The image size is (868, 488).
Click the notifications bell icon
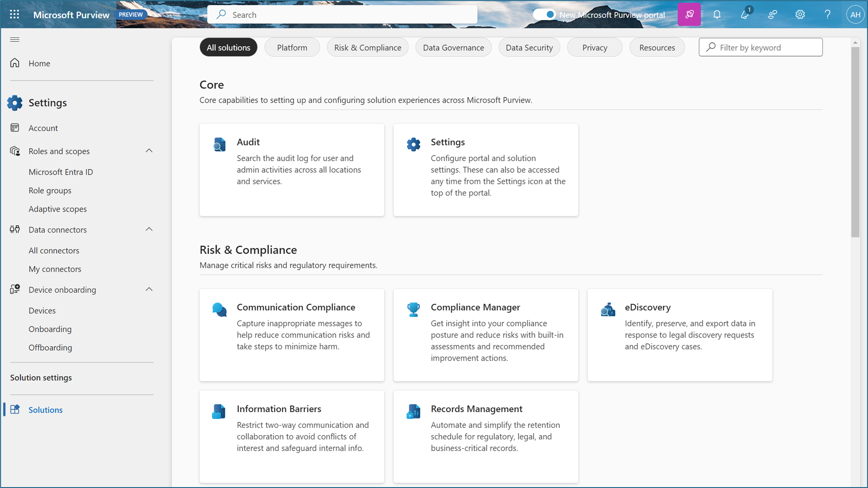717,14
